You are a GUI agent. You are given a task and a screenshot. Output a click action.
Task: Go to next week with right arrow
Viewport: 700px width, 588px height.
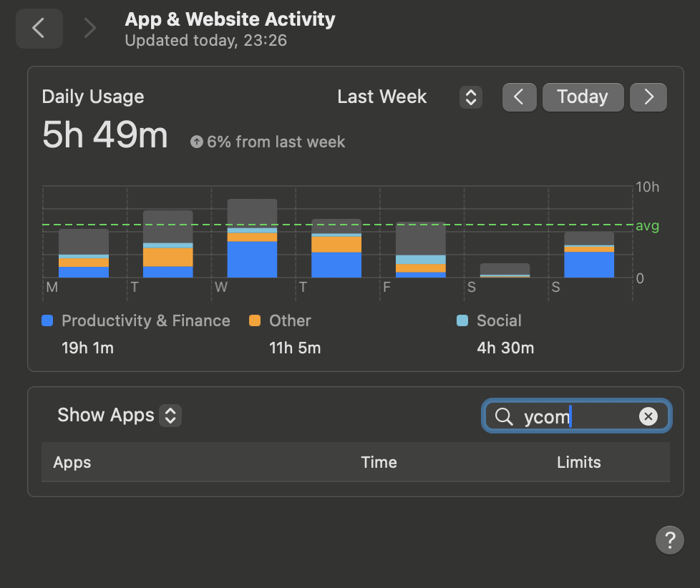click(x=648, y=97)
